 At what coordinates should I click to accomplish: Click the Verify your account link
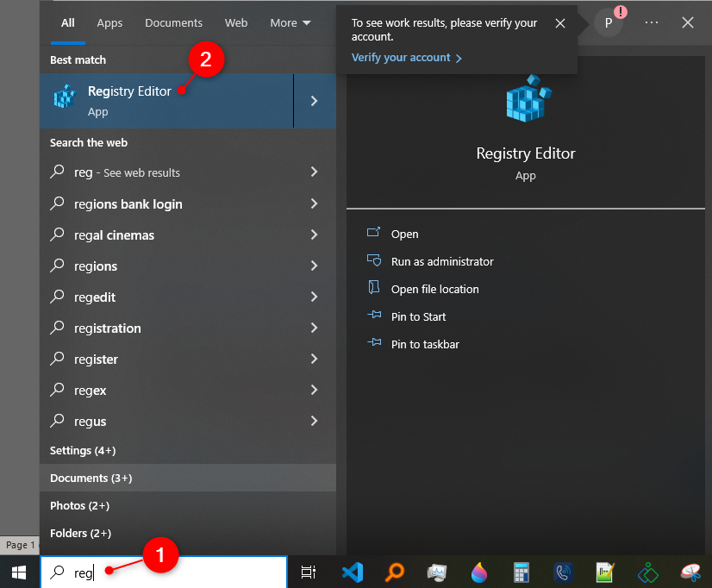point(406,58)
